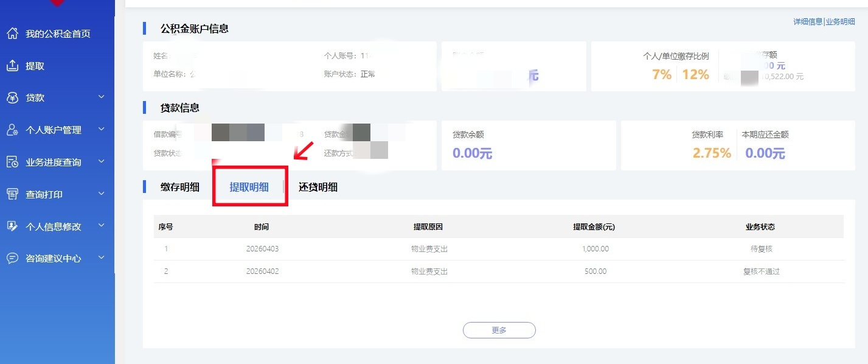Expand the 业务进度查询 chevron arrow

102,161
